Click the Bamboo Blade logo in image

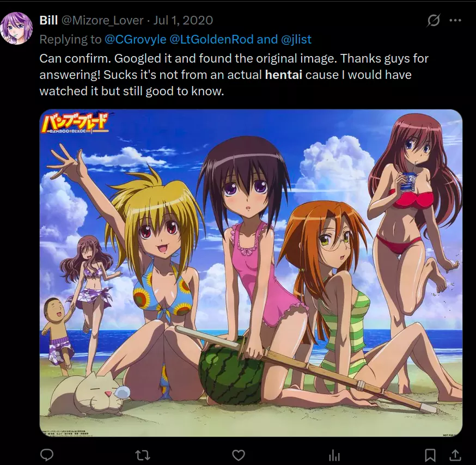click(x=75, y=124)
